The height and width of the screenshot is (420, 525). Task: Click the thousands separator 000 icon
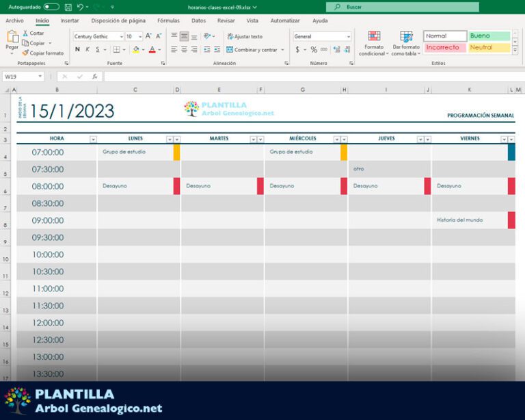tap(324, 49)
